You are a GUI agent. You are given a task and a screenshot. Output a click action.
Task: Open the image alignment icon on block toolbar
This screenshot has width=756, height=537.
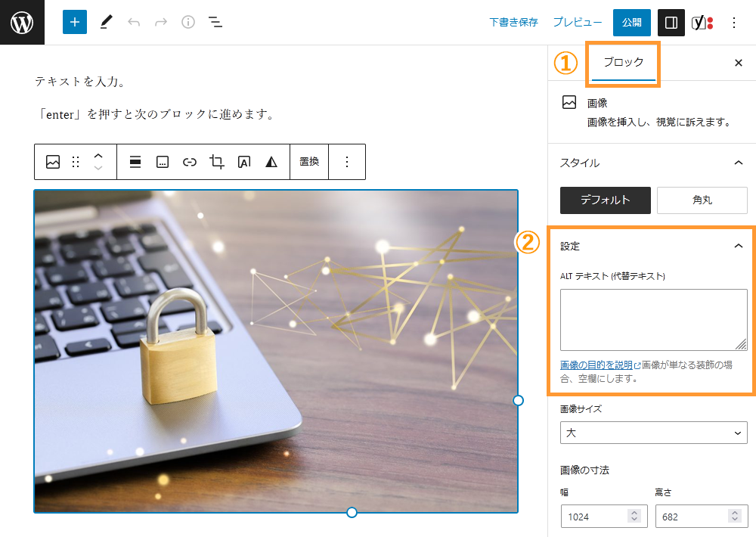tap(135, 161)
